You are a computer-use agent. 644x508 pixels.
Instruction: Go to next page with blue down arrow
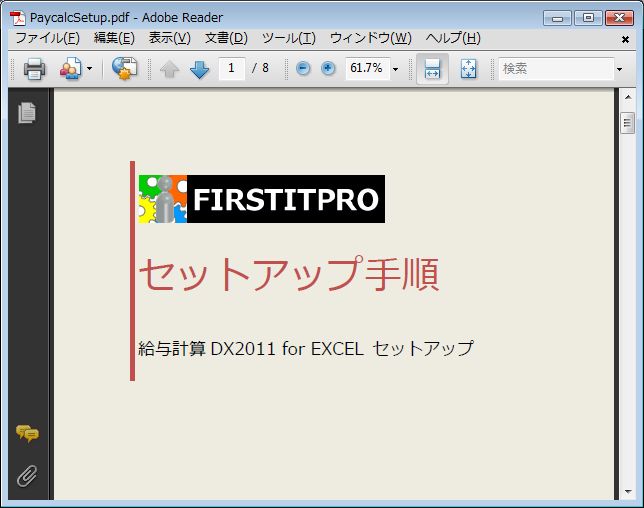(200, 69)
